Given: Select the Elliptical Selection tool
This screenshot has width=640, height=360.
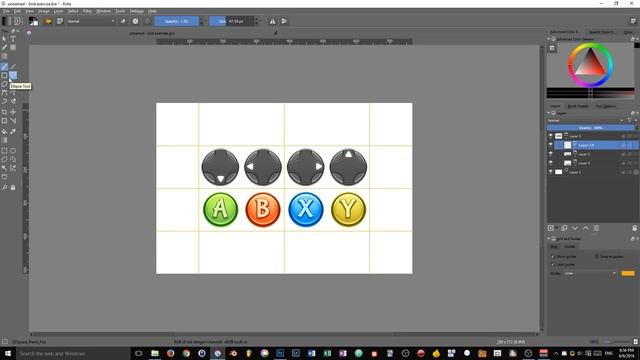Looking at the screenshot, I should pos(13,151).
